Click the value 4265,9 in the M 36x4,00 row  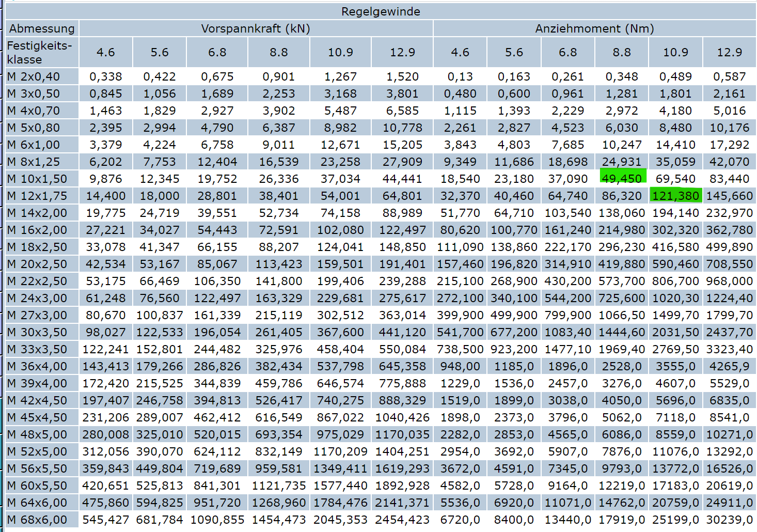pos(729,366)
